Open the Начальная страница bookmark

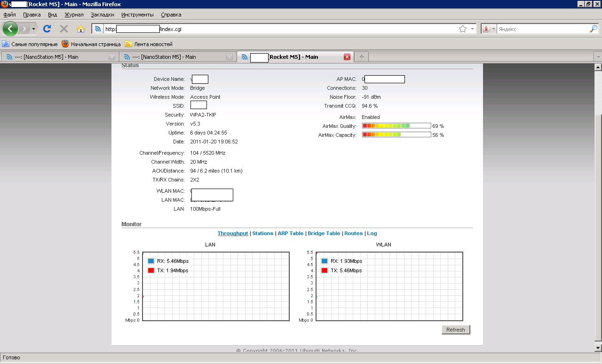(x=91, y=44)
